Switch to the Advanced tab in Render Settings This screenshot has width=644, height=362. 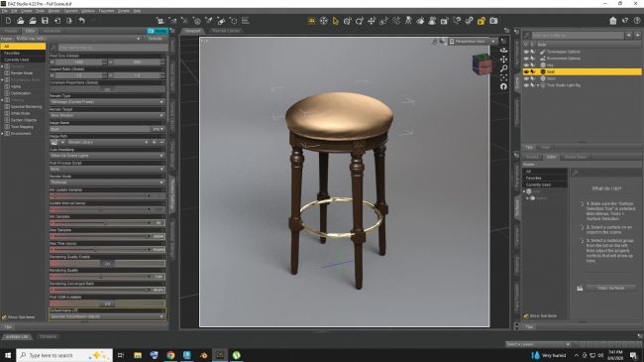[52, 31]
